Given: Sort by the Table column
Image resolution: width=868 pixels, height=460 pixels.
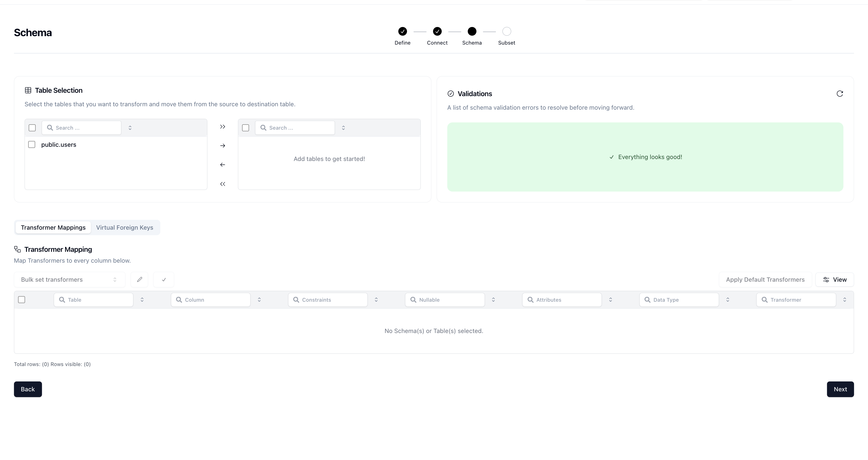Looking at the screenshot, I should coord(142,300).
